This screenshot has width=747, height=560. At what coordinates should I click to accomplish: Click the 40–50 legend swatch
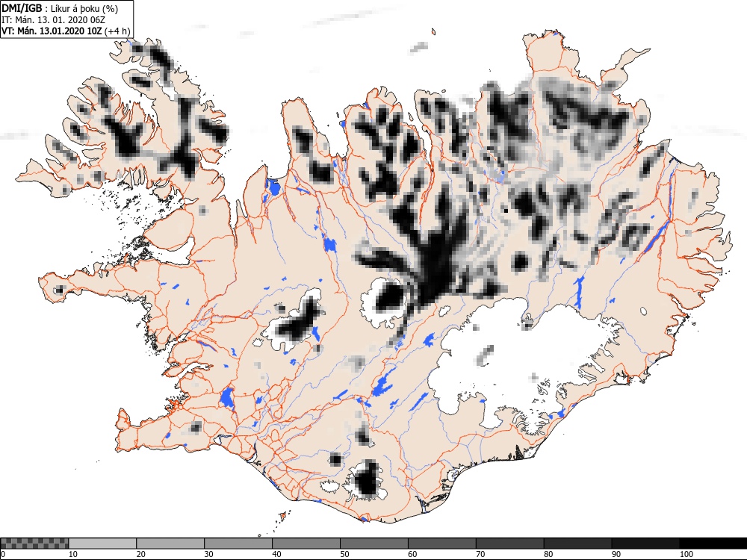pos(306,544)
